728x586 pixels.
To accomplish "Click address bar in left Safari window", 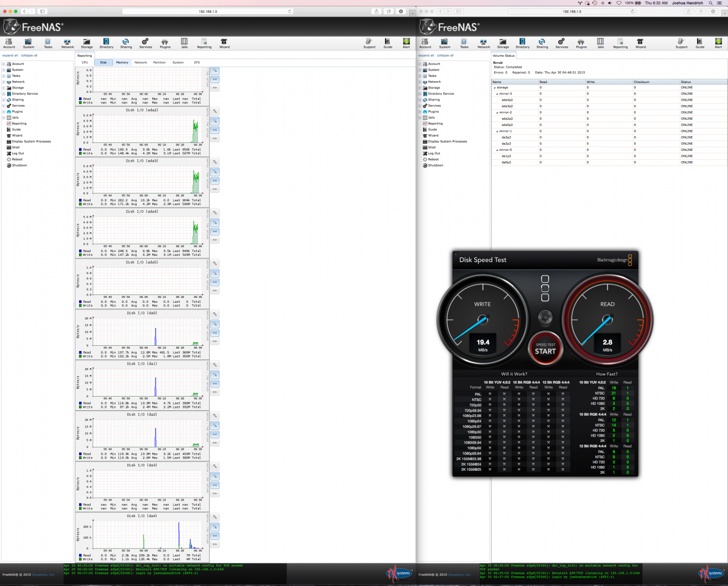I will coord(208,11).
